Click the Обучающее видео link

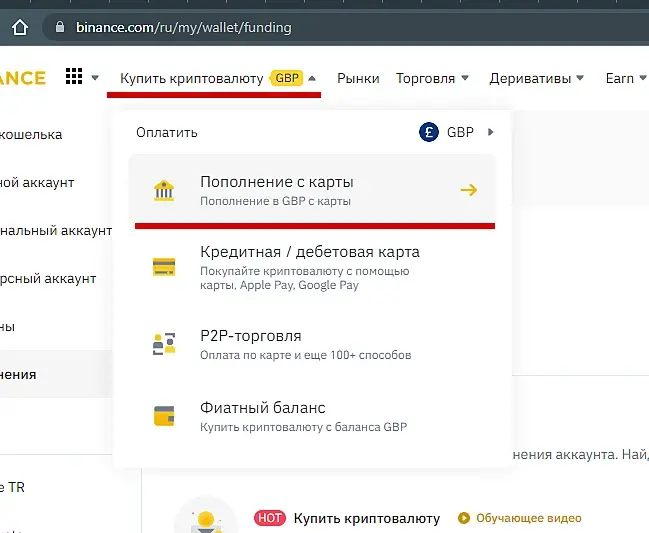529,518
